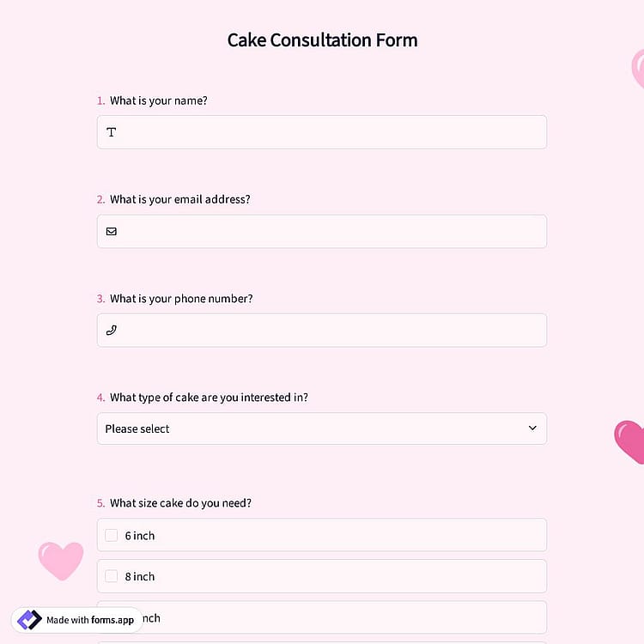Viewport: 644px width, 644px height.
Task: Click the light pink heart at the top right
Action: click(x=638, y=69)
